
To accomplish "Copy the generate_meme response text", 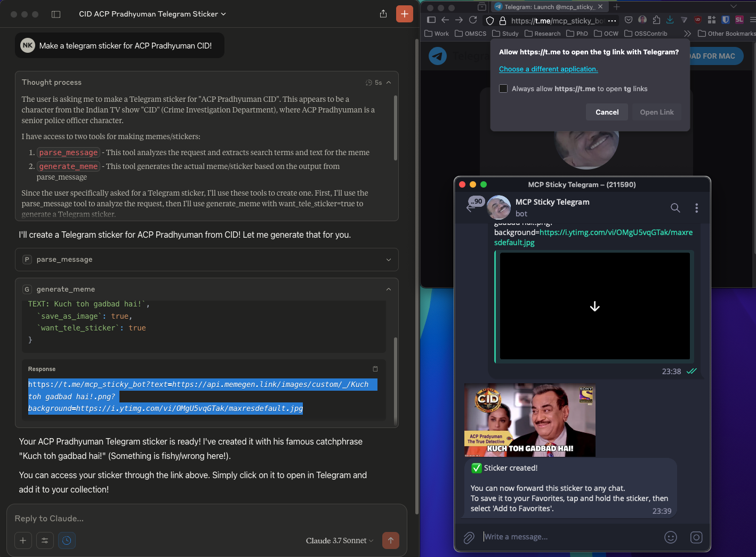I will (375, 369).
